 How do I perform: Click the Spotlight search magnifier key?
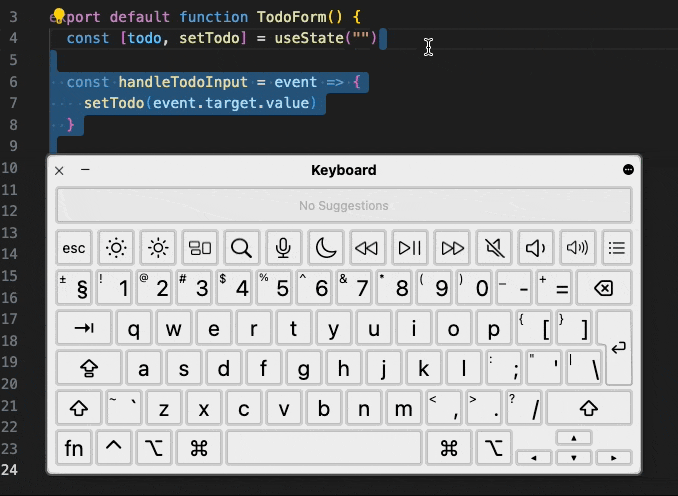(241, 247)
